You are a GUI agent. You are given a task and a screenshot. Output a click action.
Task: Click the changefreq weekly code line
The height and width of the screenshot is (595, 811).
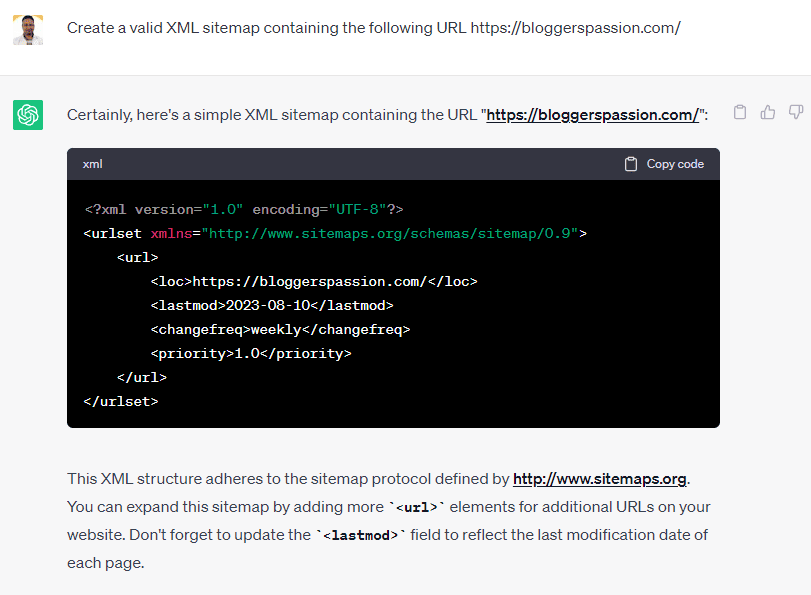point(280,329)
